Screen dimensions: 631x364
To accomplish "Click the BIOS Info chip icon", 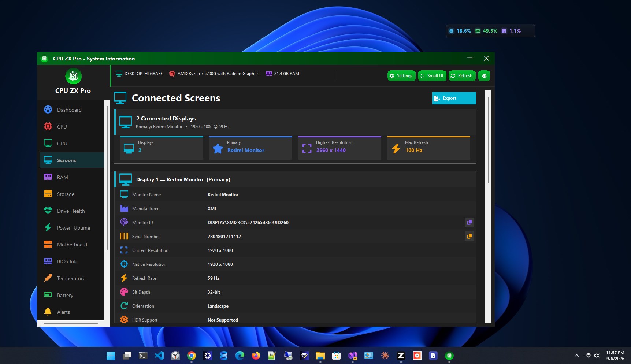I will point(48,261).
